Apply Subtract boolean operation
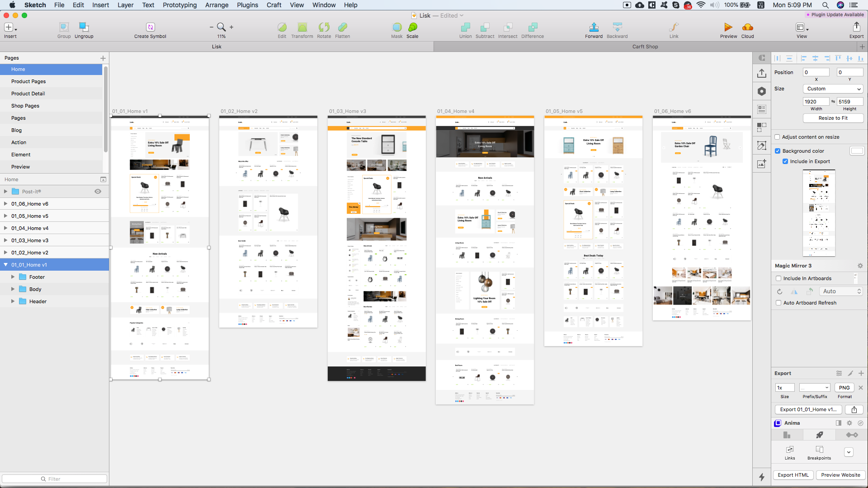The height and width of the screenshot is (488, 868). [x=485, y=30]
